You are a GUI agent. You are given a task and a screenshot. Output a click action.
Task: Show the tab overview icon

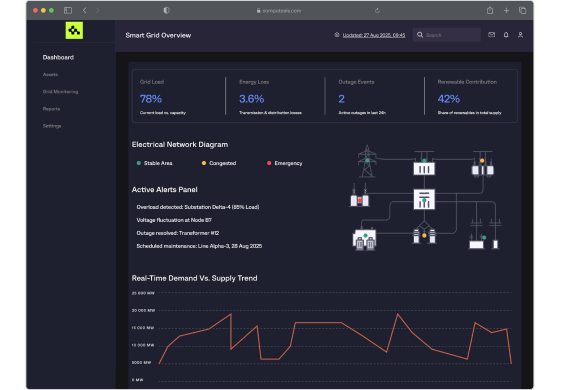tap(522, 10)
